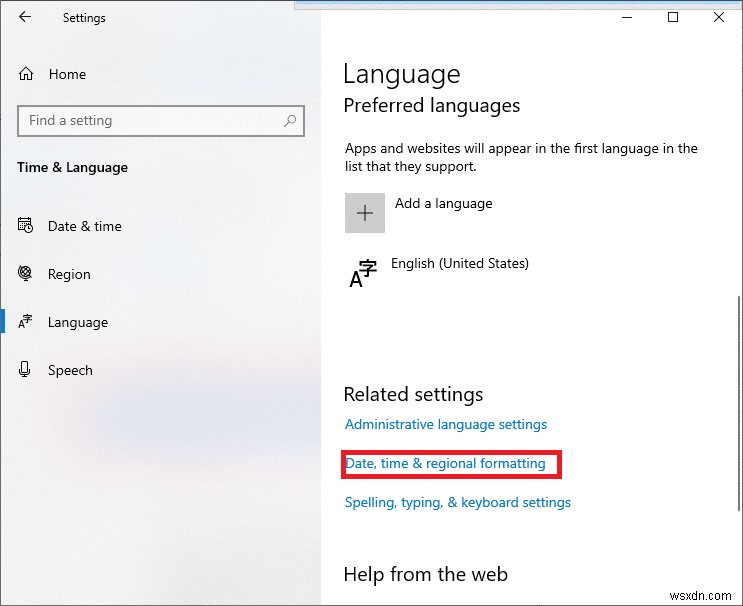Click the plus icon to add a language
This screenshot has height=606, width=743.
pyautogui.click(x=365, y=213)
